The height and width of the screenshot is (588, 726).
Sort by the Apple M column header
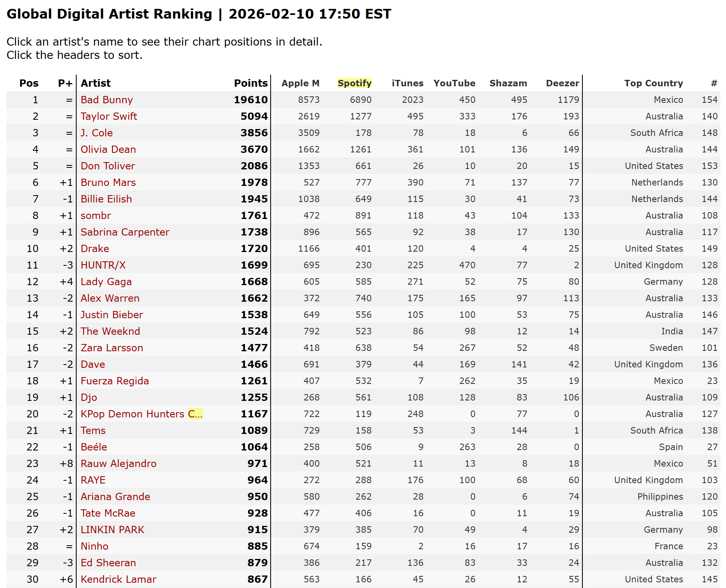point(300,83)
